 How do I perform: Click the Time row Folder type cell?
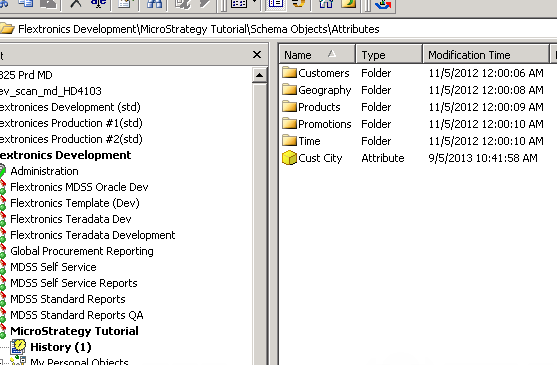click(376, 141)
